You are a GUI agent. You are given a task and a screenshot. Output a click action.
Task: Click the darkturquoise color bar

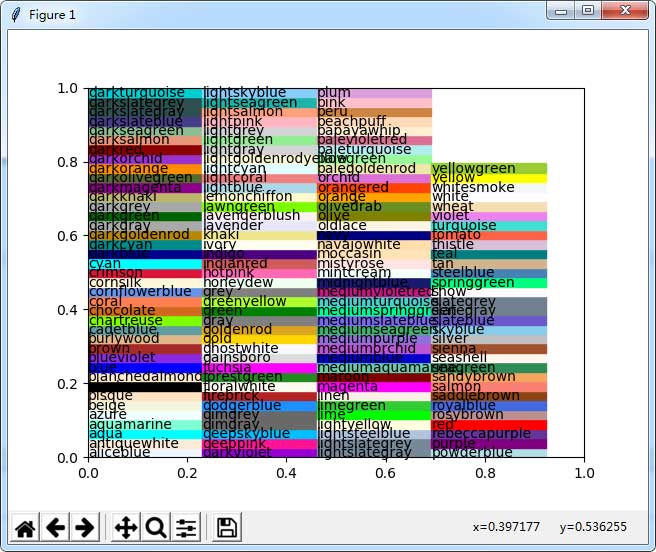coord(145,94)
